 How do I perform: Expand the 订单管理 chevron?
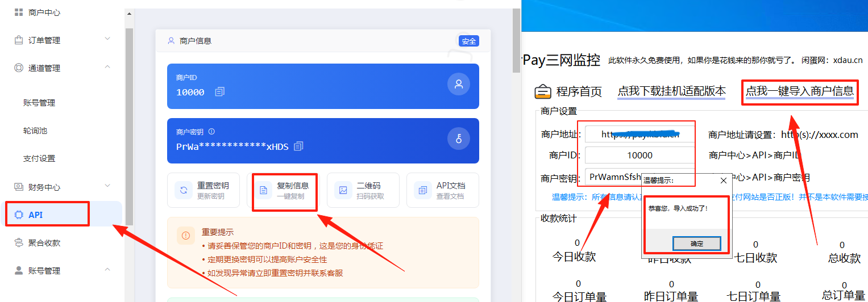tap(107, 39)
